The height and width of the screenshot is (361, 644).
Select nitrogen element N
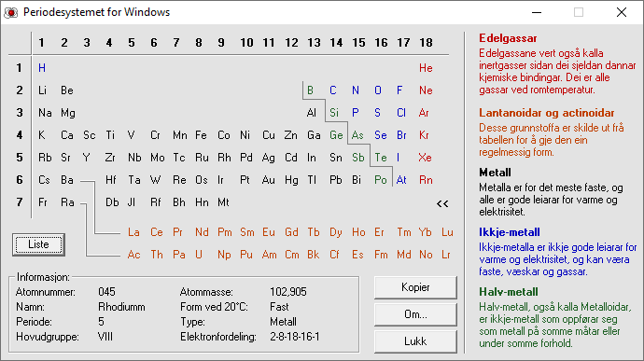point(356,90)
